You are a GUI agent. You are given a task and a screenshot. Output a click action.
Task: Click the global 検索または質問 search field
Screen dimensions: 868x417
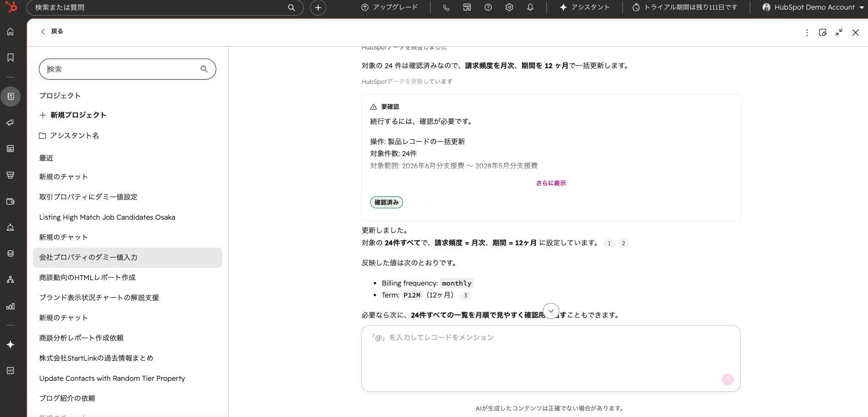click(165, 7)
